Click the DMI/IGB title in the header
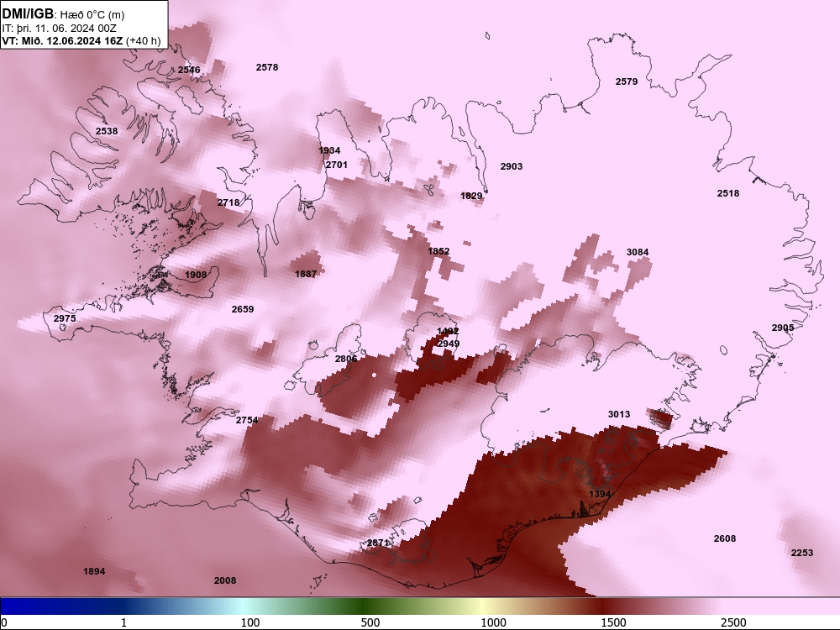This screenshot has height=630, width=840. (x=28, y=14)
